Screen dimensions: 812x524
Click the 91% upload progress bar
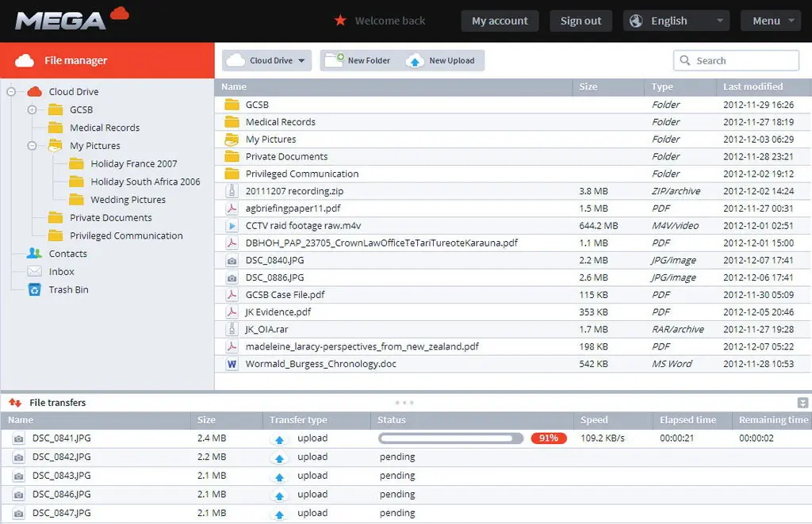[x=449, y=438]
